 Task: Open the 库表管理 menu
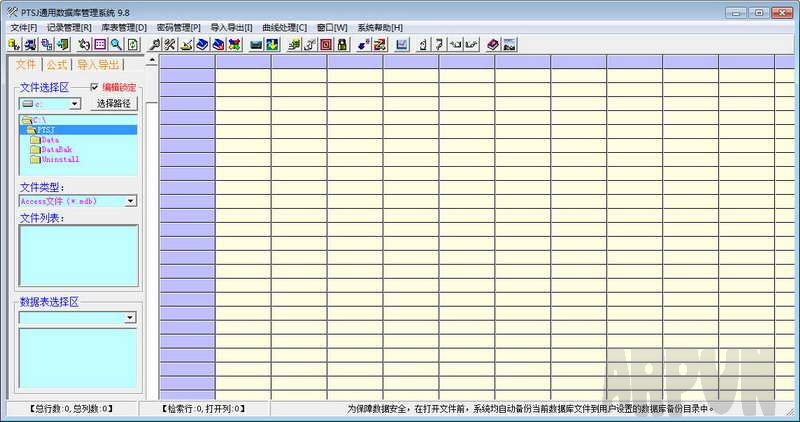point(125,27)
